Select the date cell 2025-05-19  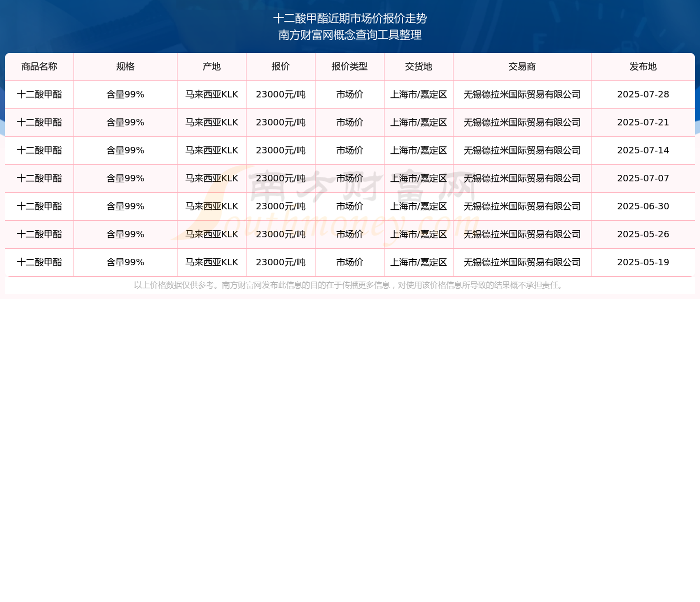click(643, 262)
